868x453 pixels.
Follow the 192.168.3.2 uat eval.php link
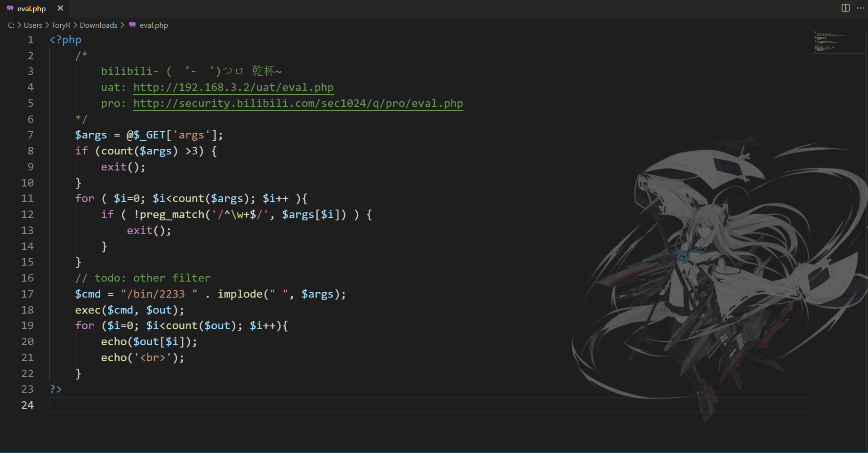pos(233,88)
